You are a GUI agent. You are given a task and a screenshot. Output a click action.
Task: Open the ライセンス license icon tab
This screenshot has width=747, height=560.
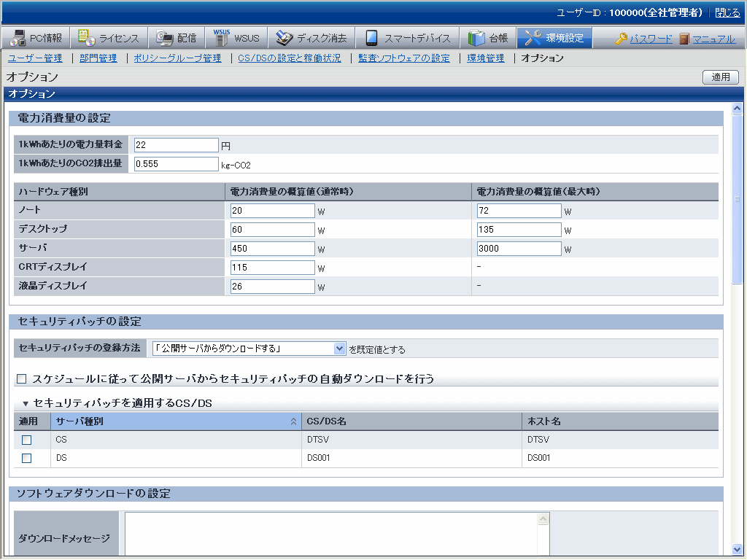pos(87,38)
